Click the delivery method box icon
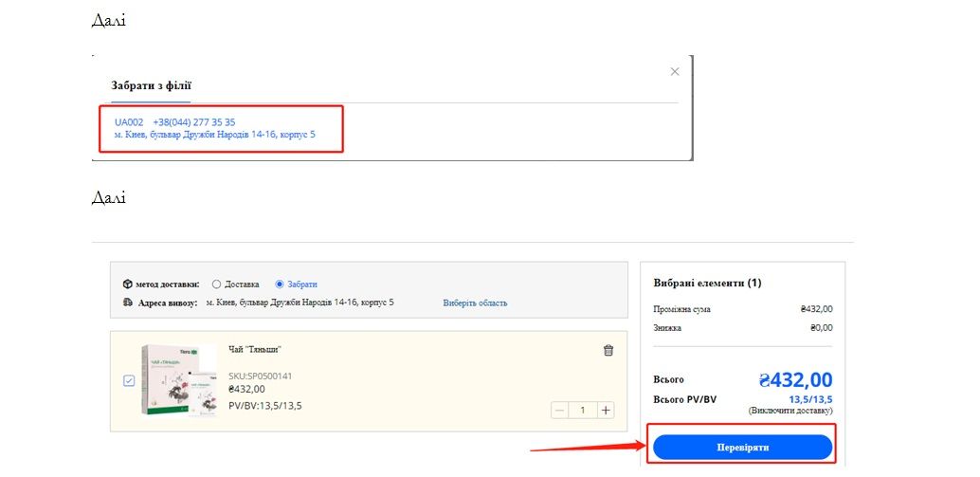 coord(127,284)
